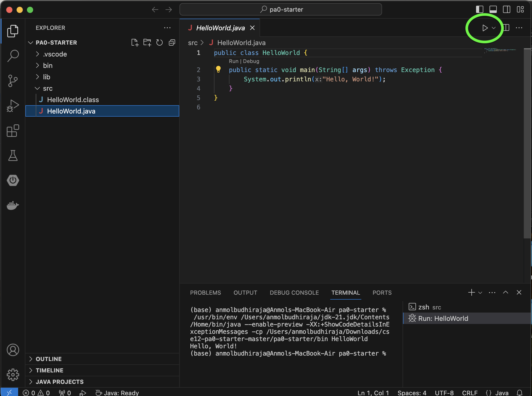
Task: Open remote window indicator in status bar
Action: [9, 392]
